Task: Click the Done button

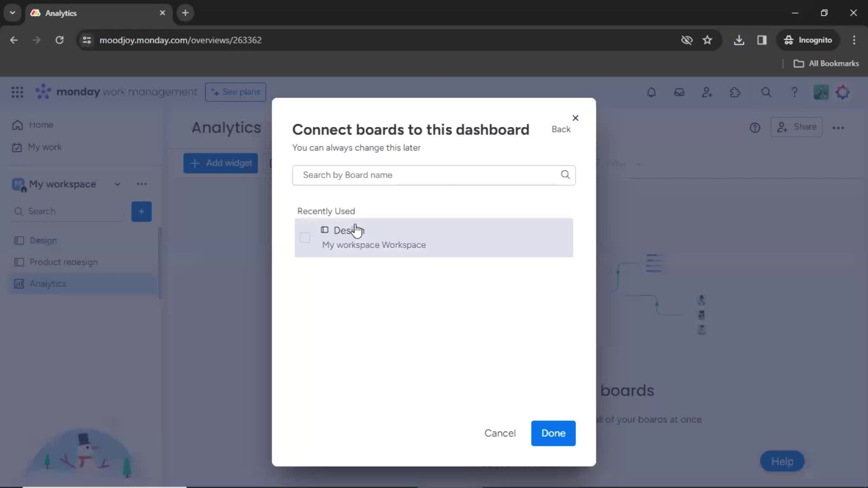Action: point(552,432)
